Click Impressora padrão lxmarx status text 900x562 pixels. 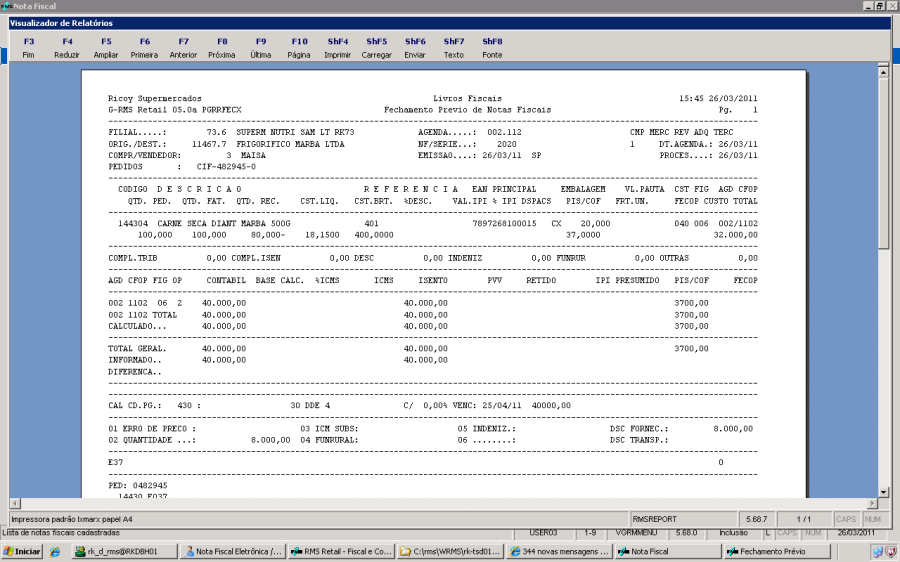point(72,519)
